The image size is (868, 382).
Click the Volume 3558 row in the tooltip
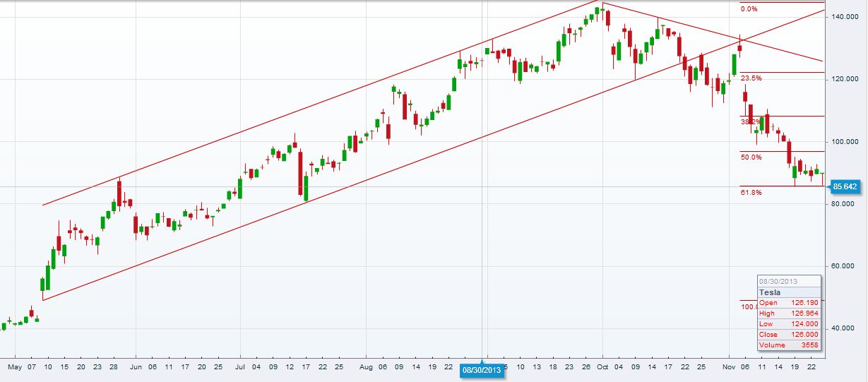click(789, 345)
